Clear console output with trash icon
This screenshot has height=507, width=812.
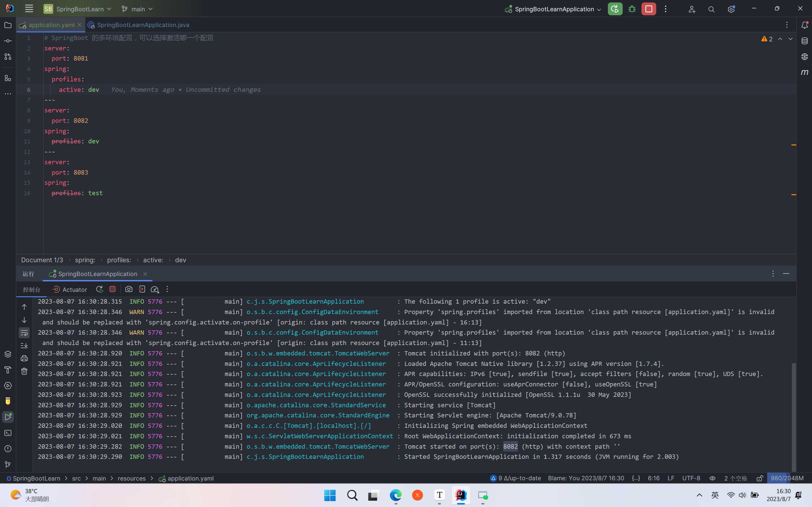pyautogui.click(x=24, y=371)
